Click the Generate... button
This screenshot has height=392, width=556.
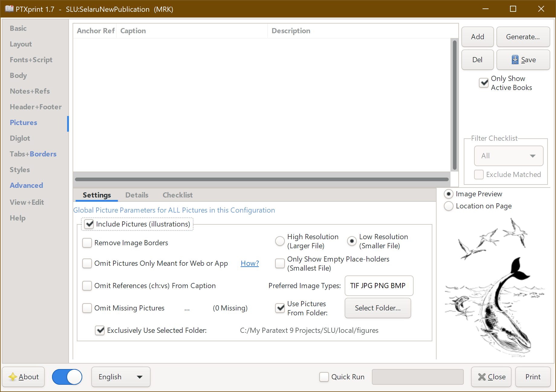[x=523, y=37]
